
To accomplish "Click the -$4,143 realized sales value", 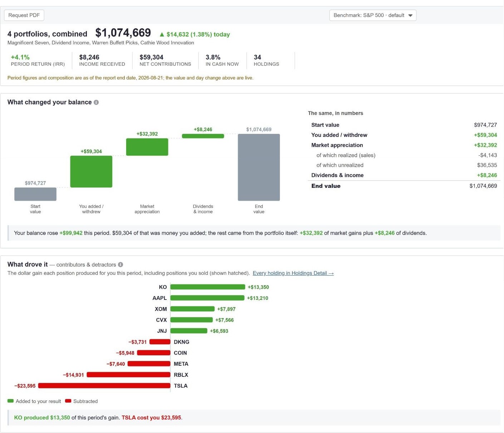I will click(x=488, y=155).
